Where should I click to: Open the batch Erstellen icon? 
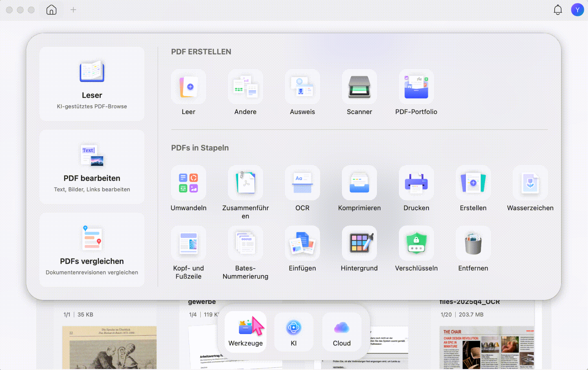473,183
